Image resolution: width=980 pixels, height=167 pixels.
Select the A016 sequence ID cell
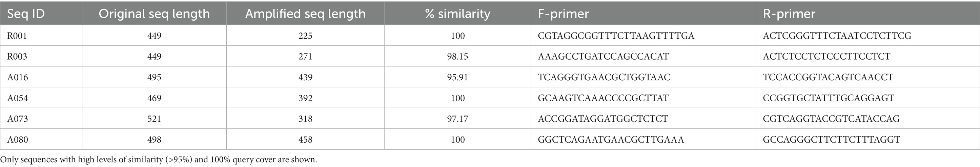pos(41,77)
